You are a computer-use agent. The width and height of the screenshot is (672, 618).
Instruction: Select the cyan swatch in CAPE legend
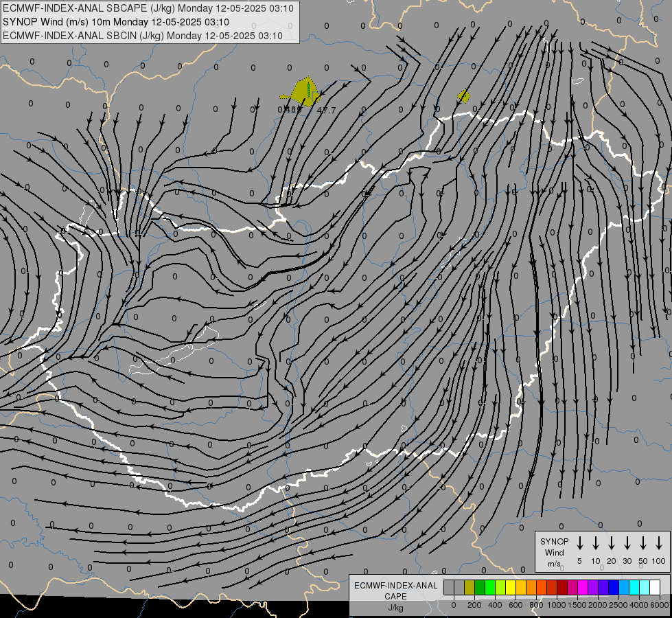634,588
